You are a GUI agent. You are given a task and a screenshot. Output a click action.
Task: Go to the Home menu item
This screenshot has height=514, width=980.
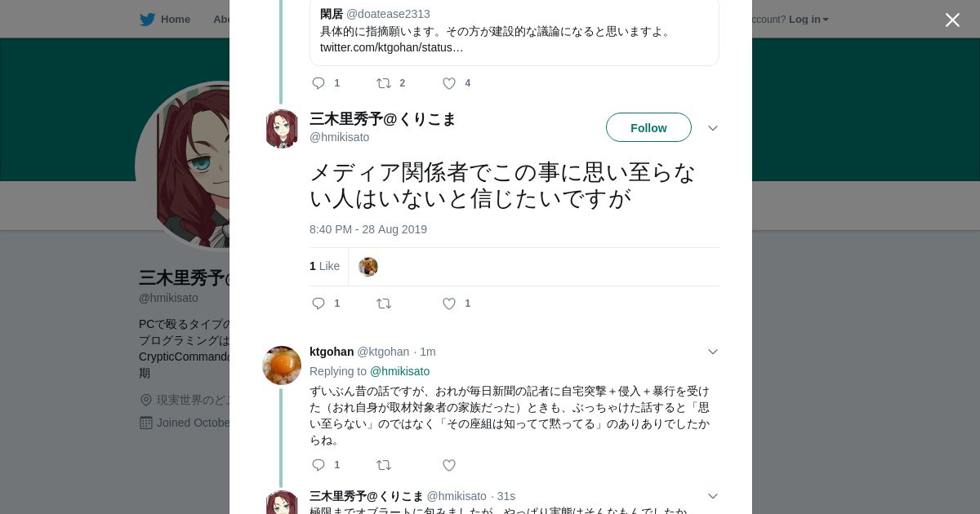(176, 20)
